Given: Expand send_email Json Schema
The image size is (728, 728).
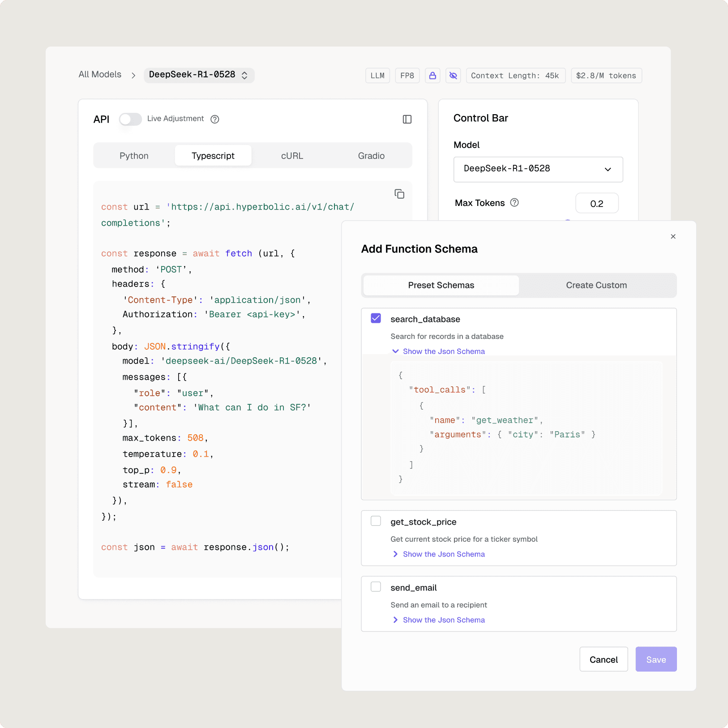Looking at the screenshot, I should (438, 620).
